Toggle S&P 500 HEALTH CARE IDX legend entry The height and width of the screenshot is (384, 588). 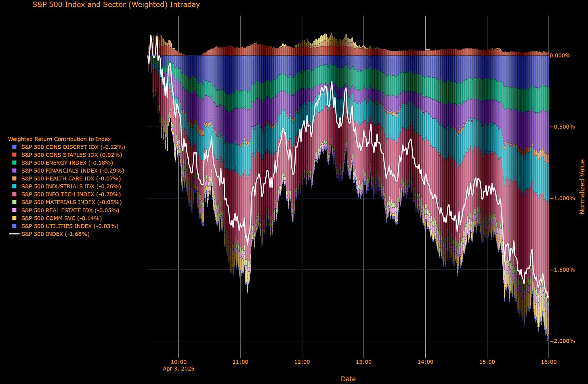(66, 178)
